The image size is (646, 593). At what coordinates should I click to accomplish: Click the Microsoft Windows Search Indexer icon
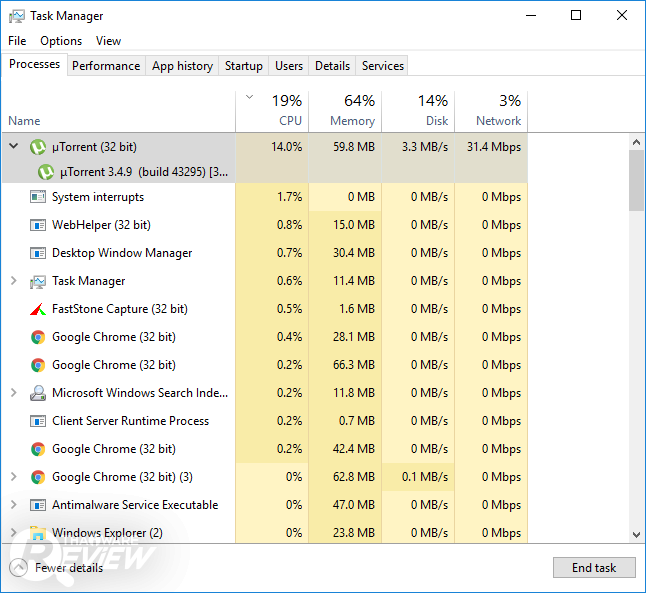[38, 393]
